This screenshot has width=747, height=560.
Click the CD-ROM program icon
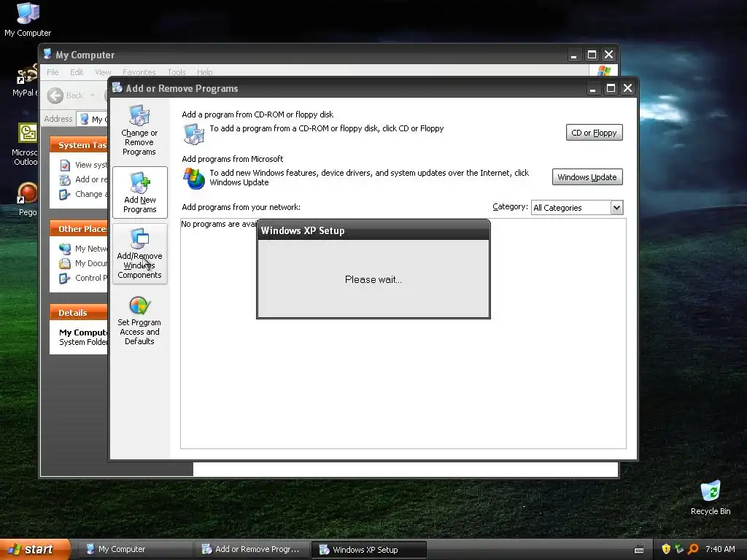[194, 134]
